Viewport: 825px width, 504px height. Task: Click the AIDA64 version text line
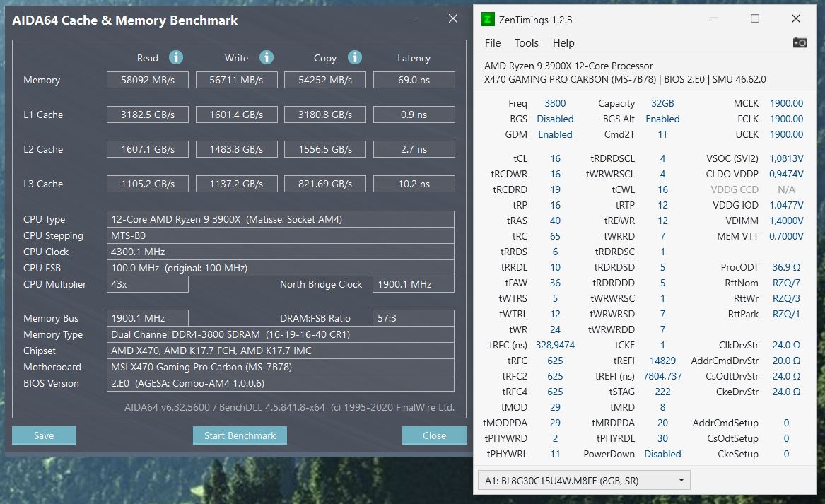pyautogui.click(x=289, y=407)
